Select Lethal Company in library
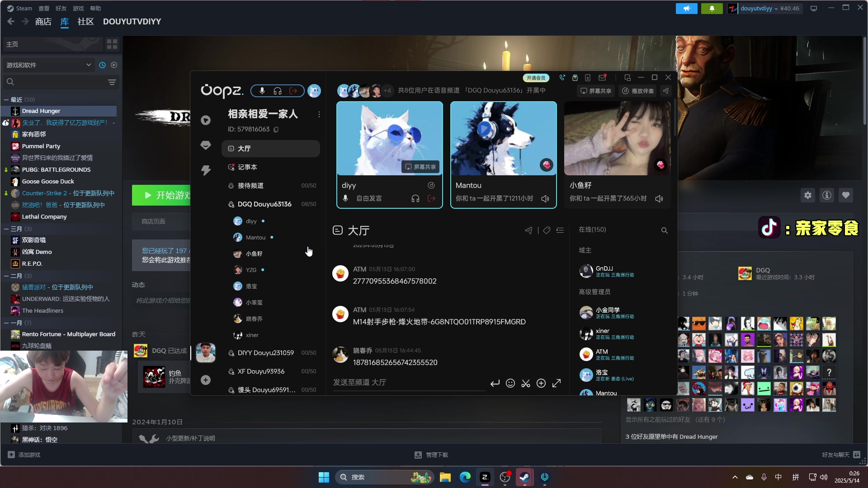 pos(44,217)
